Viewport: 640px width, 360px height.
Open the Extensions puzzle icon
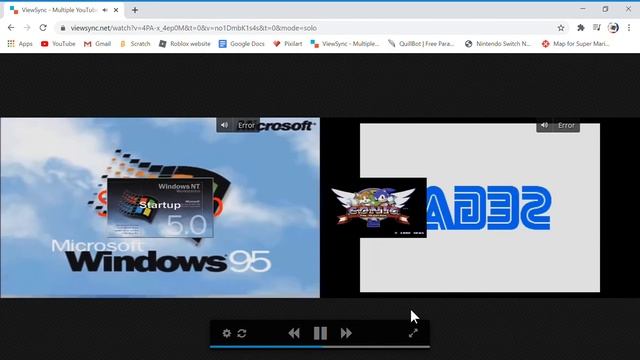point(580,28)
